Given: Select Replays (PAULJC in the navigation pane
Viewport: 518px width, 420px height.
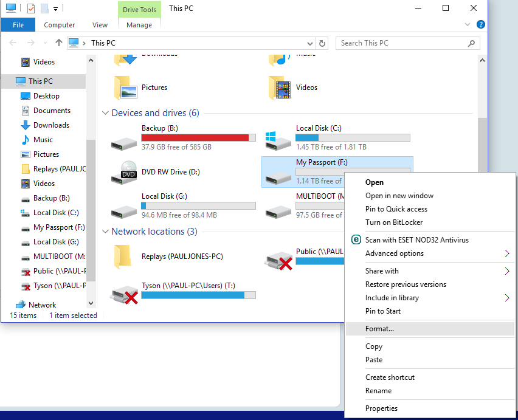Looking at the screenshot, I should pyautogui.click(x=60, y=169).
